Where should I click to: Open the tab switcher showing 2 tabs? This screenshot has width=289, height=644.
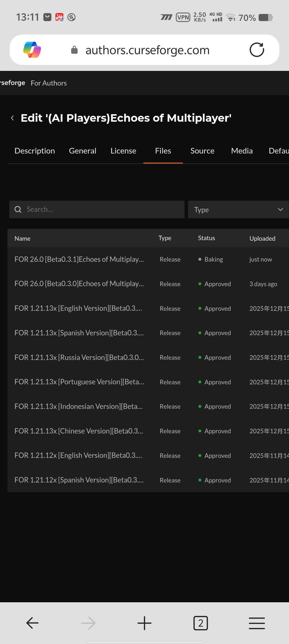[201, 623]
